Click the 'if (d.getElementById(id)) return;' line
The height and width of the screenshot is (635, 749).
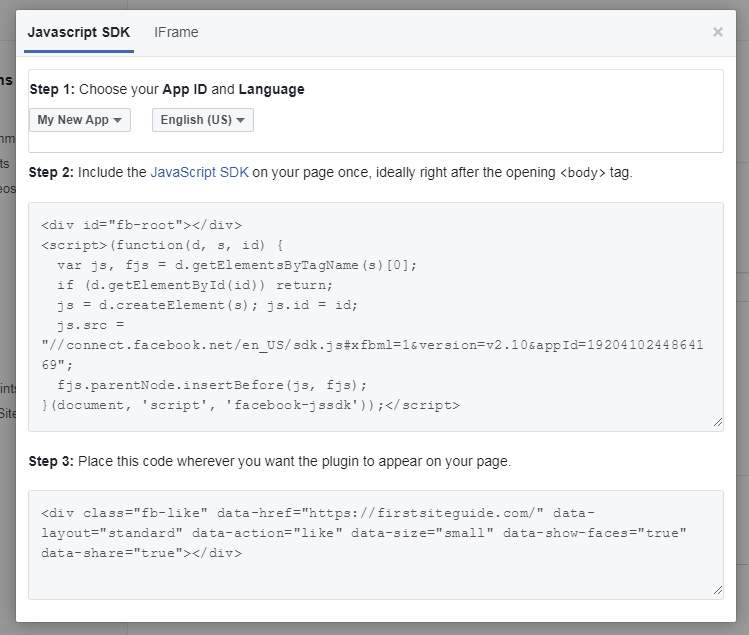pos(195,285)
